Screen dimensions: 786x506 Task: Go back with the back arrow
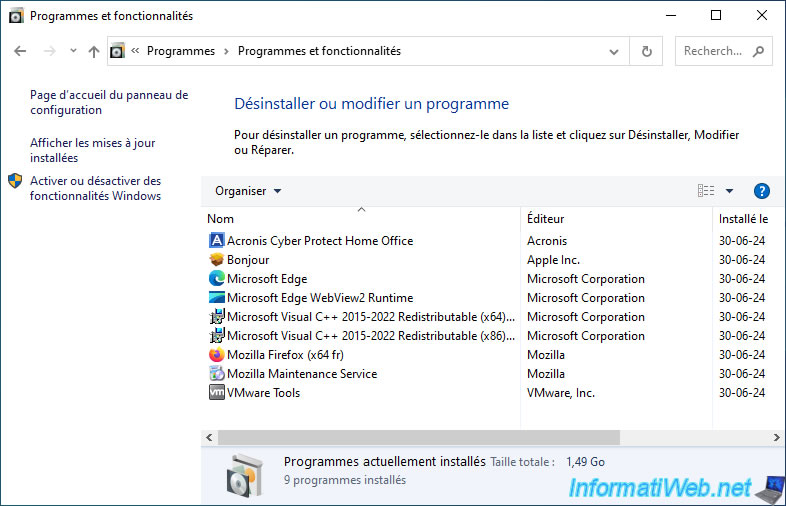coord(20,51)
